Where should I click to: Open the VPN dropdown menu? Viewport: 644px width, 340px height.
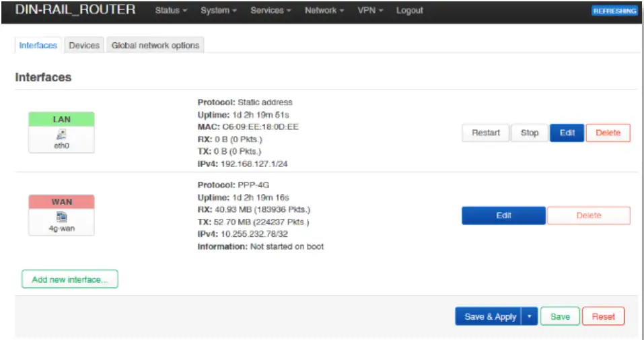coord(370,11)
